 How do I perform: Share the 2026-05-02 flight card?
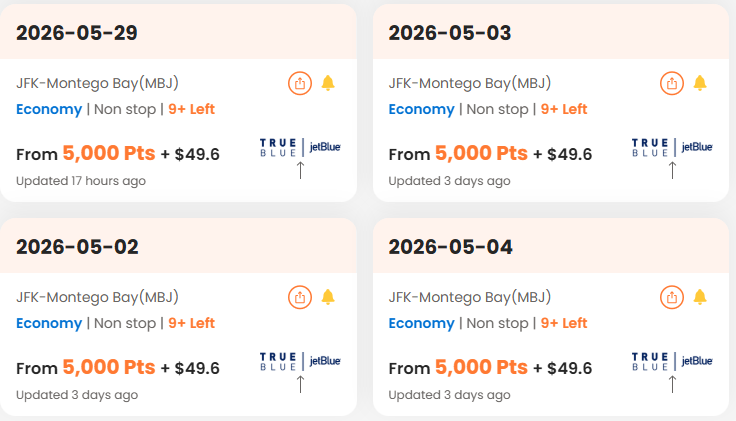point(299,297)
